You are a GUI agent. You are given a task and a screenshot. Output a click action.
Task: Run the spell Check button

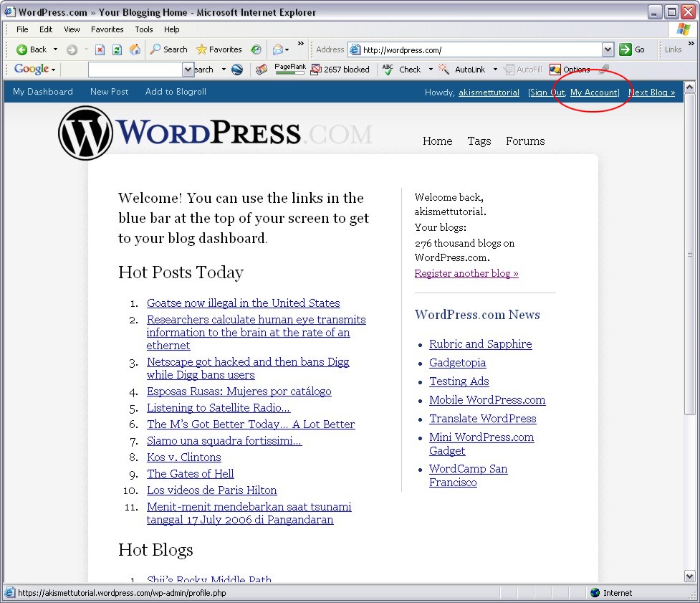402,70
